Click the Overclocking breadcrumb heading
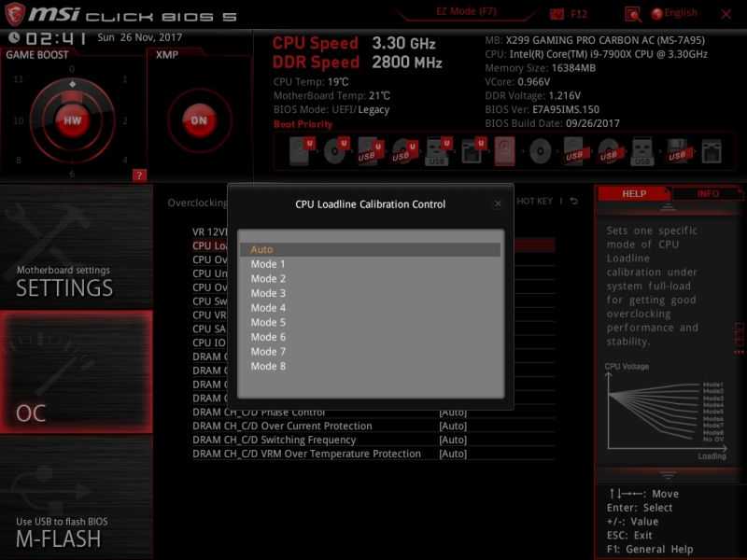747x560 pixels. click(198, 203)
